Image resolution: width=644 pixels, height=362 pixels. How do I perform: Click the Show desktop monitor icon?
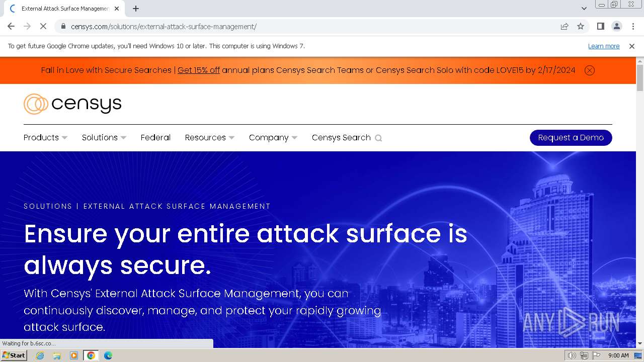(x=638, y=355)
